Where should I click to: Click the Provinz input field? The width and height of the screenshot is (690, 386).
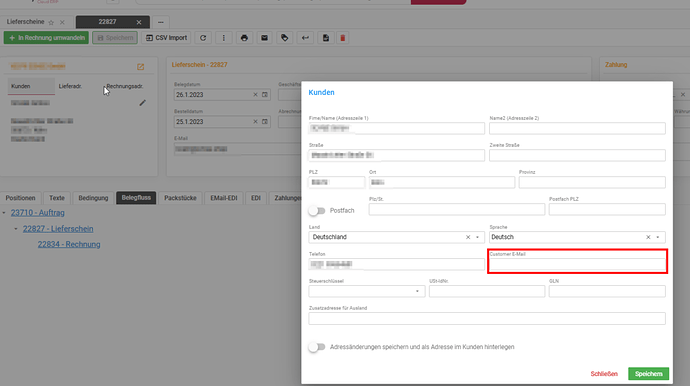point(592,183)
